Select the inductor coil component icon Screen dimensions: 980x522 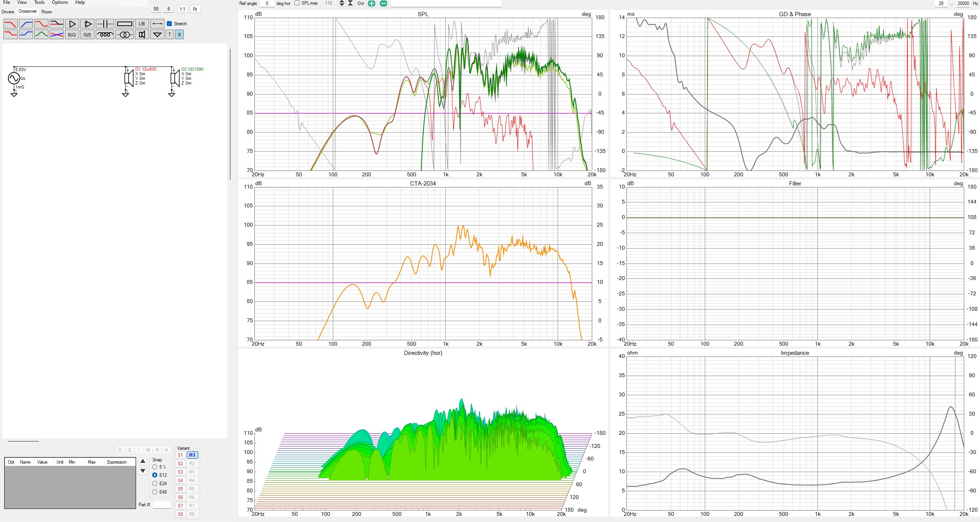pyautogui.click(x=105, y=35)
